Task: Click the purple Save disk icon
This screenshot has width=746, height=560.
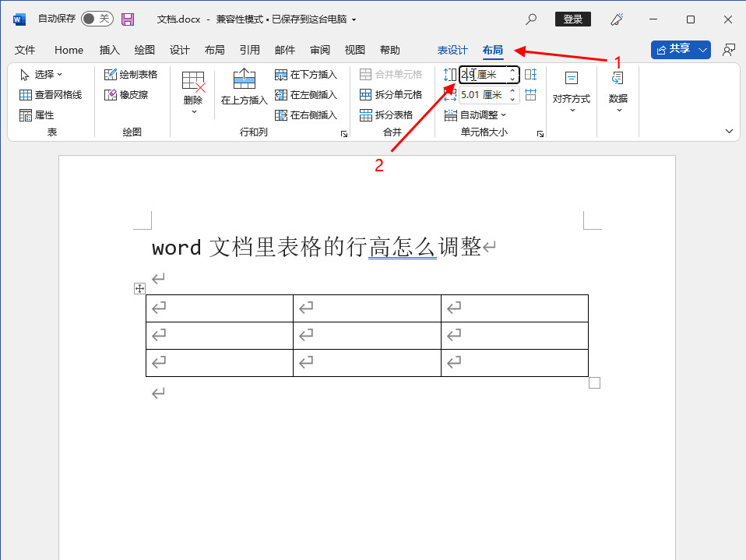Action: point(128,19)
